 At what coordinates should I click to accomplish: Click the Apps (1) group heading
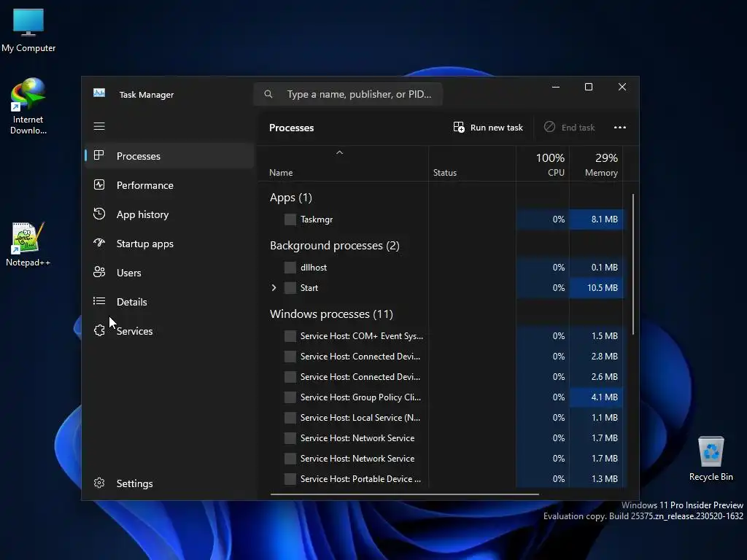pos(290,198)
